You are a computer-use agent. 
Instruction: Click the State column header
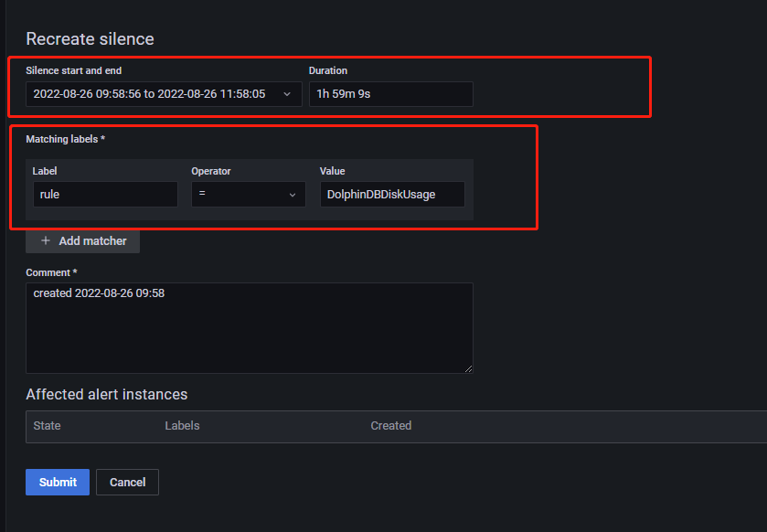click(x=47, y=426)
